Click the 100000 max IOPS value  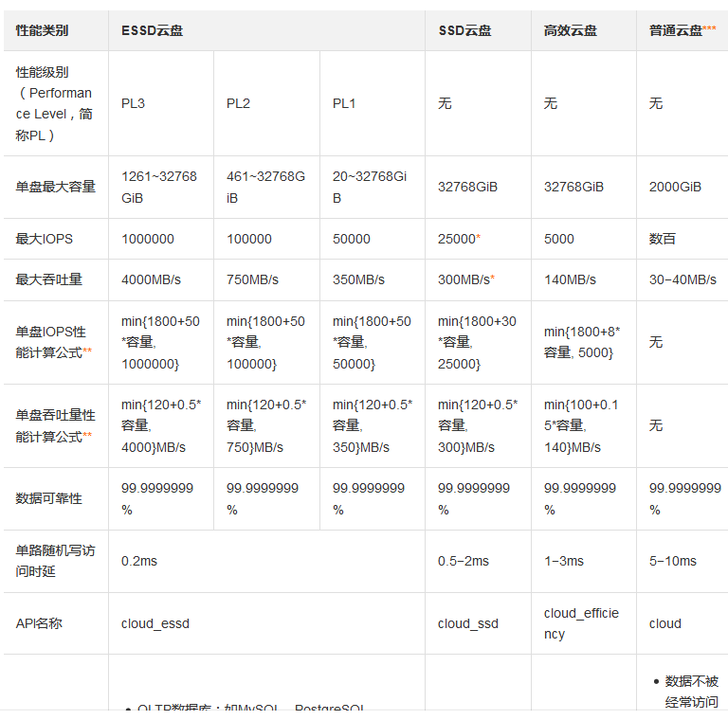(x=249, y=239)
